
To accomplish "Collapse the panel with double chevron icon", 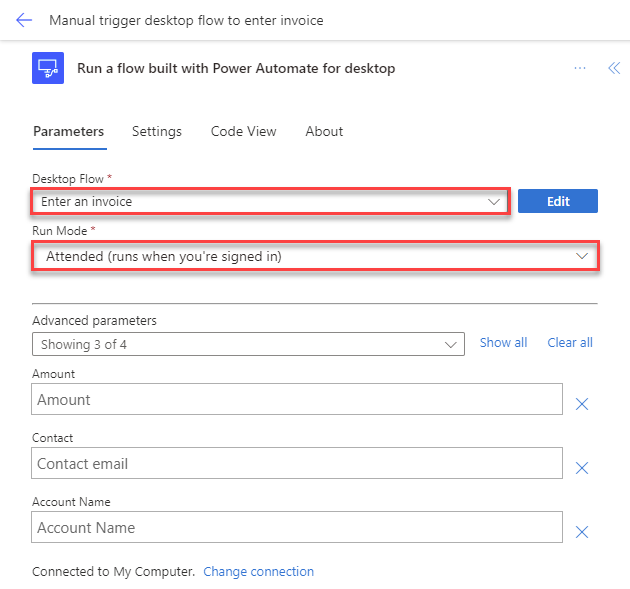I will [614, 68].
